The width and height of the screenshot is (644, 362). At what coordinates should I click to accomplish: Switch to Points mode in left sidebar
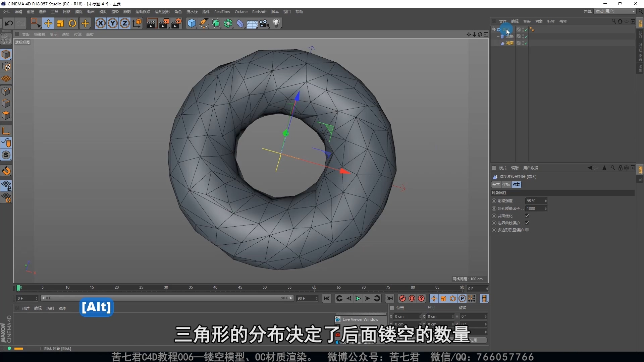pos(6,91)
